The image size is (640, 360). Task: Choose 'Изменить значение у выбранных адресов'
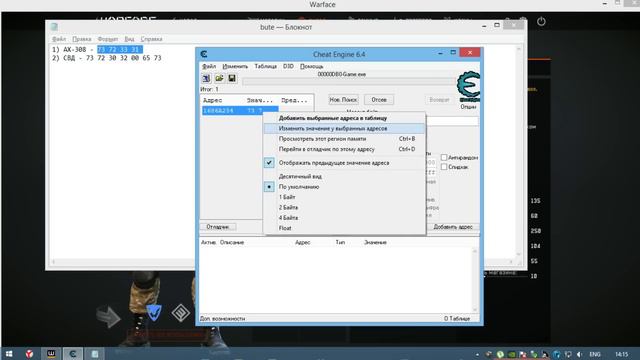[x=344, y=129]
